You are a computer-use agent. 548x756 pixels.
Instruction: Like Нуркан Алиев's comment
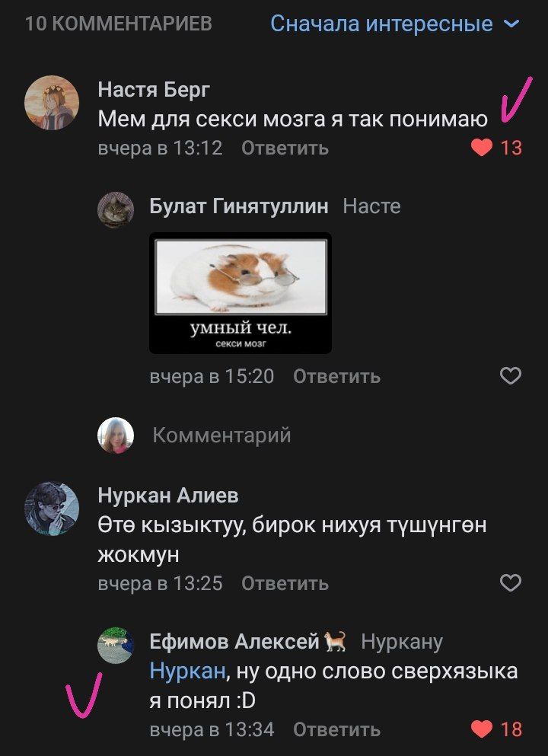pyautogui.click(x=511, y=583)
